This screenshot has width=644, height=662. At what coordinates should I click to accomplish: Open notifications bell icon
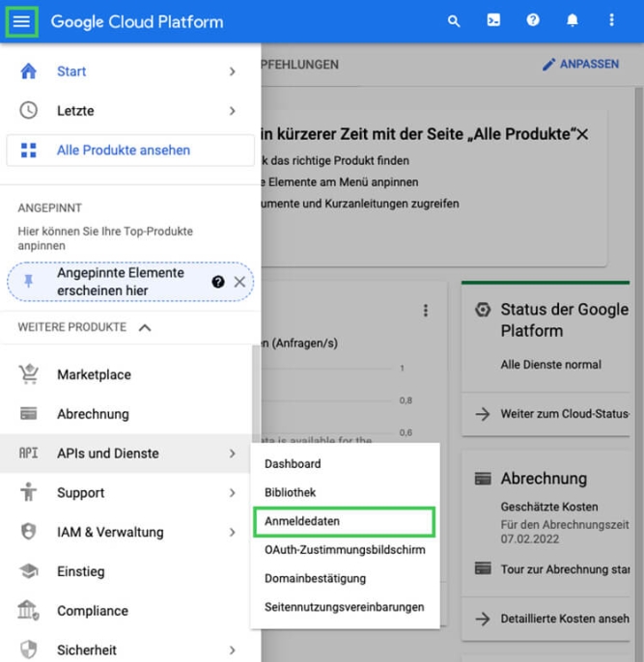573,20
